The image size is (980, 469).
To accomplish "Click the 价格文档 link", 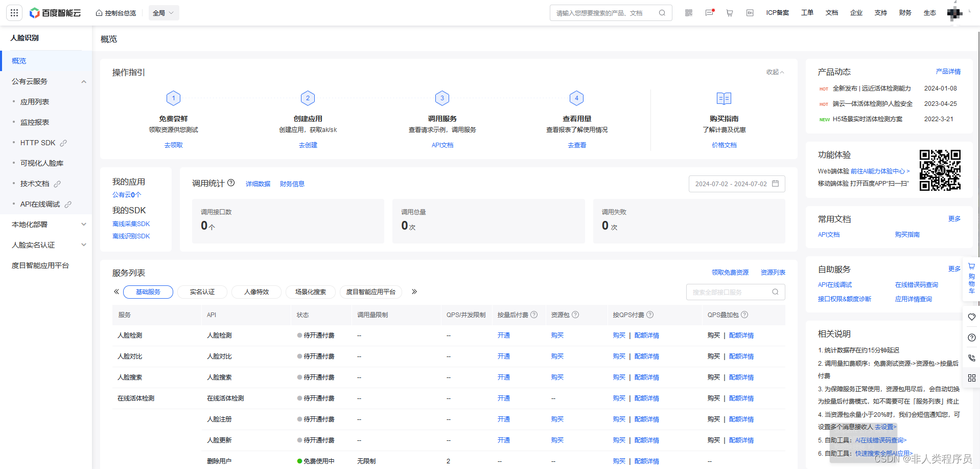I will [724, 145].
